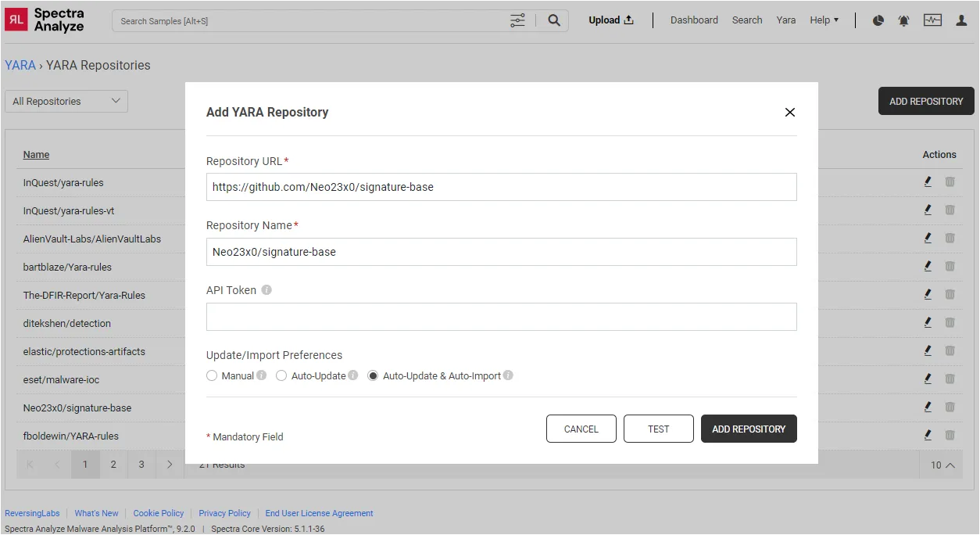
Task: Click the TEST button
Action: (659, 429)
